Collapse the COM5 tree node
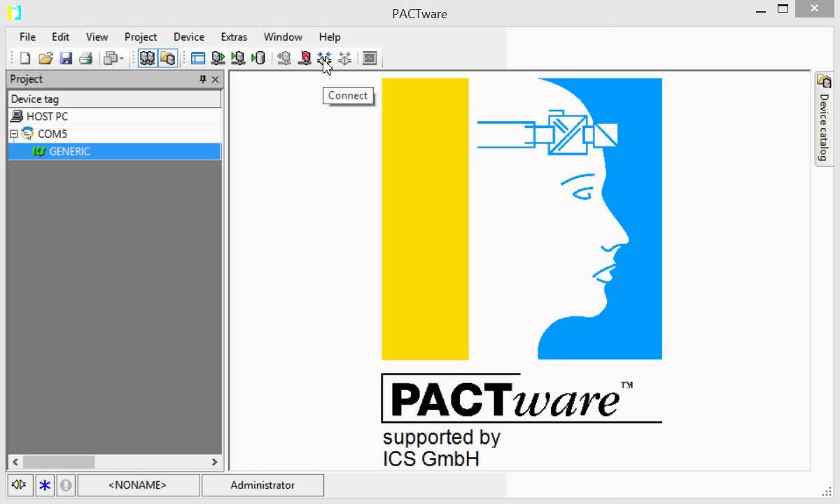 13,134
